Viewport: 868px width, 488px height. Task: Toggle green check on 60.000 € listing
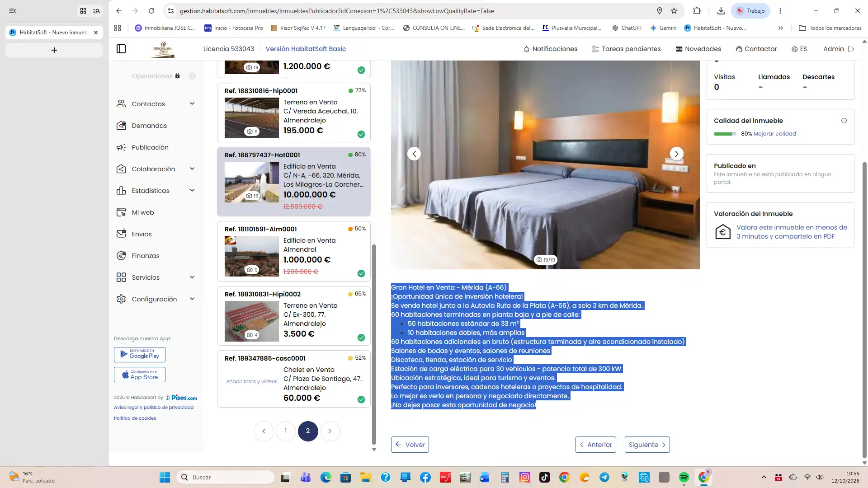tap(361, 399)
